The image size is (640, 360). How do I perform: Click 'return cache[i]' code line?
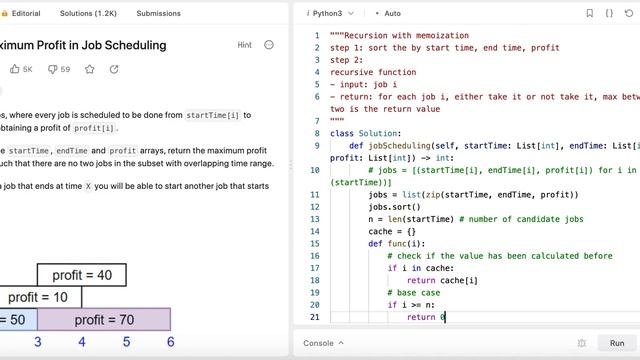click(442, 280)
